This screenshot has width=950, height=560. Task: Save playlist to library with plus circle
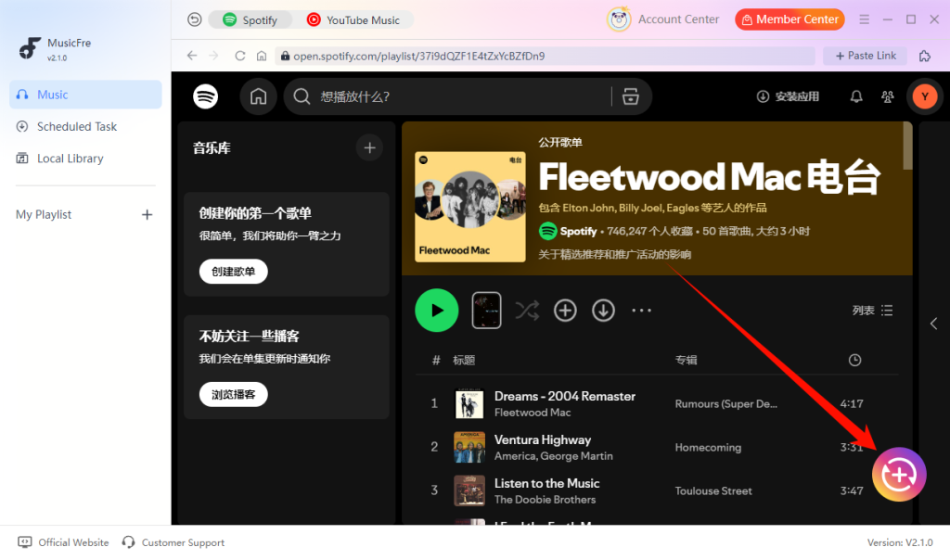click(x=565, y=310)
